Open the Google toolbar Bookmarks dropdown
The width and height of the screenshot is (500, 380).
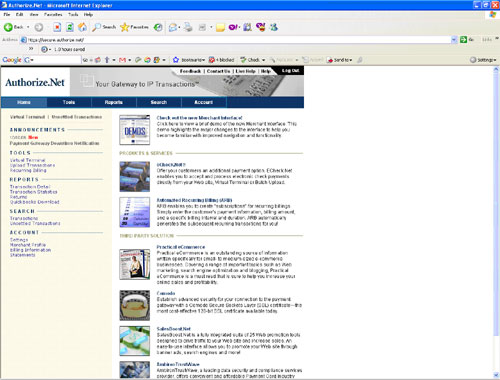189,60
